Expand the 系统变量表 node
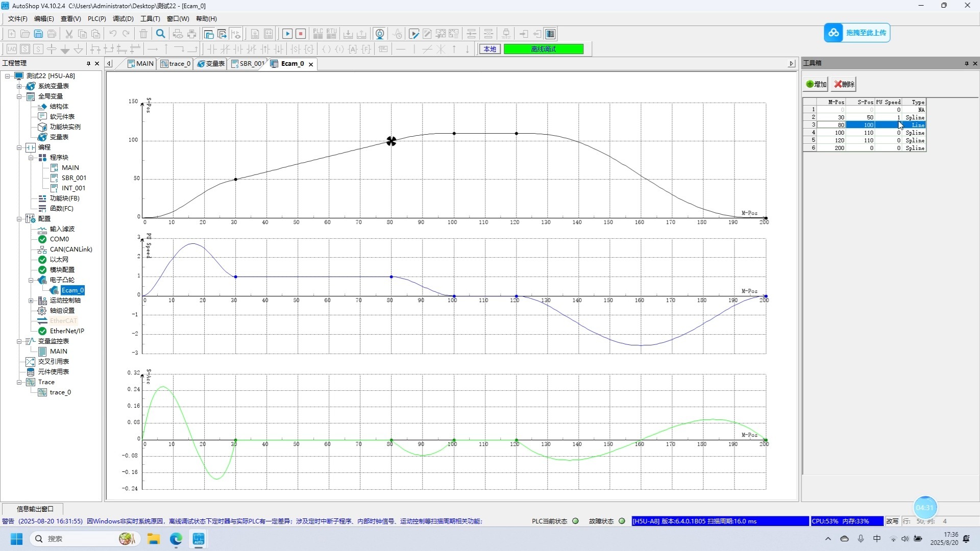The width and height of the screenshot is (980, 551). click(x=19, y=86)
